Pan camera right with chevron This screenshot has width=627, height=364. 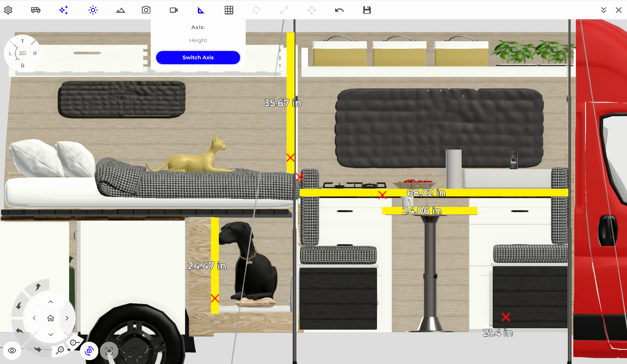[67, 318]
